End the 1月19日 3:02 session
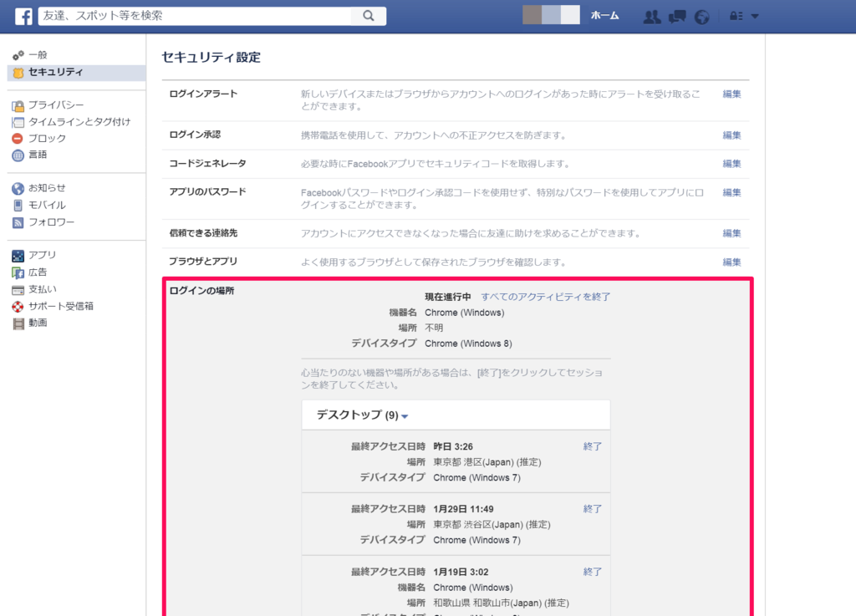Viewport: 856px width, 616px height. tap(593, 572)
